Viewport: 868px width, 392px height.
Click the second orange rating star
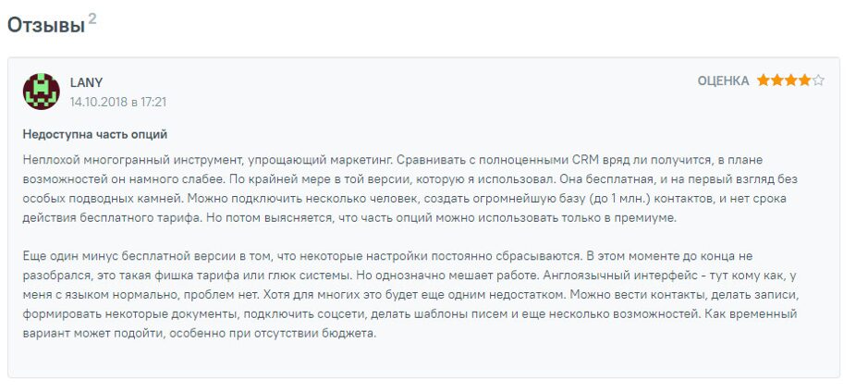click(777, 81)
